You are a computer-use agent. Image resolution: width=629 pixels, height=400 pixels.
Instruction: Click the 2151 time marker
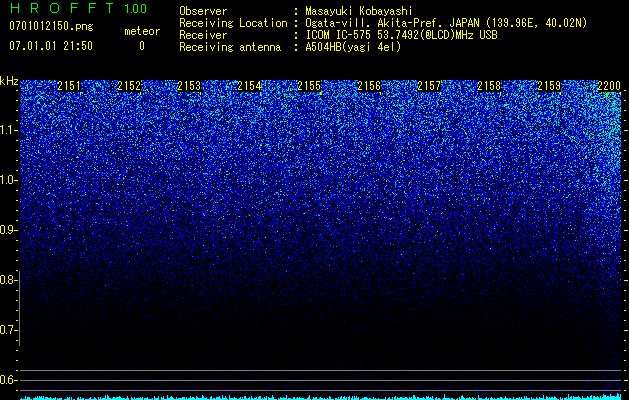(x=69, y=86)
